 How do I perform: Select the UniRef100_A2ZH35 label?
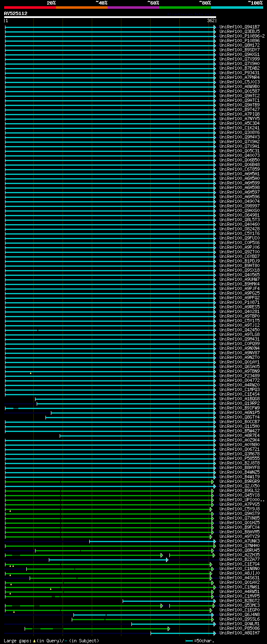click(x=239, y=555)
